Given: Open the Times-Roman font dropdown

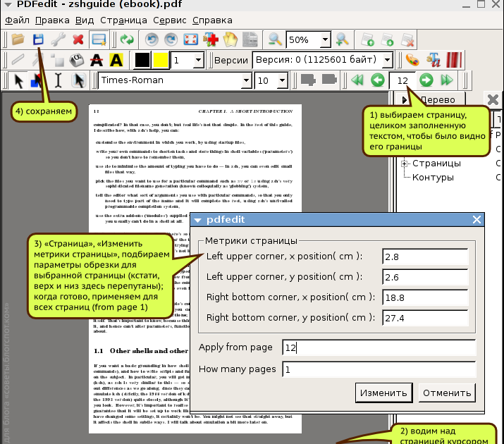Looking at the screenshot, I should pos(246,80).
